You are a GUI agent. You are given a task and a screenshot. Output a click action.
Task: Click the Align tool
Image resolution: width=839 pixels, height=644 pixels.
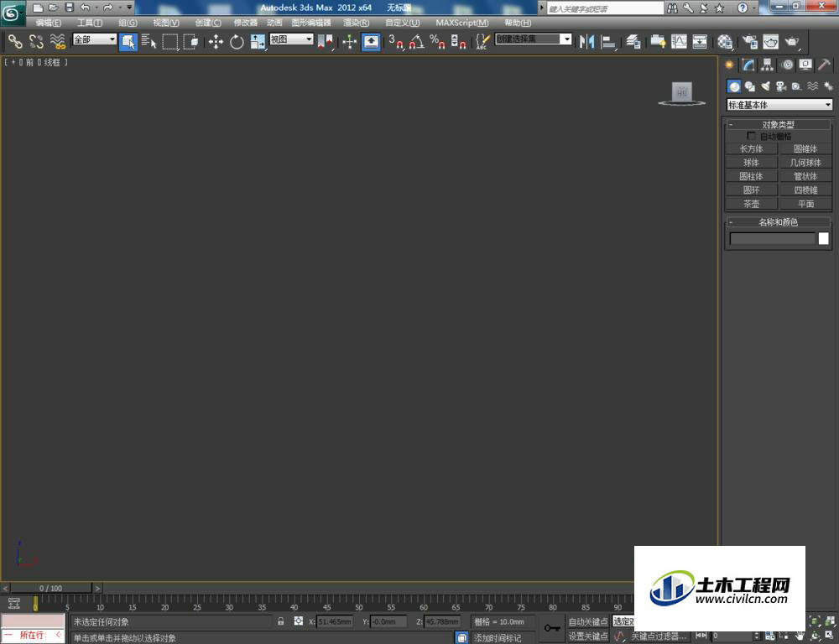point(608,41)
